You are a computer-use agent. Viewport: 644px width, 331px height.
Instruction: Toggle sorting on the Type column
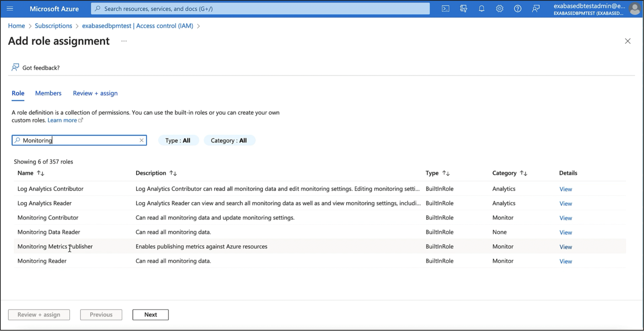pos(446,173)
